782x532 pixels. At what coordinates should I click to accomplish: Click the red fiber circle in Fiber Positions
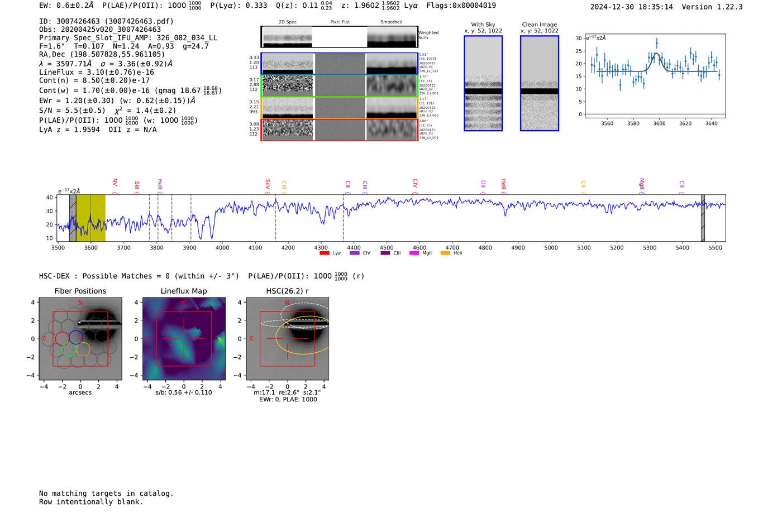pyautogui.click(x=62, y=338)
